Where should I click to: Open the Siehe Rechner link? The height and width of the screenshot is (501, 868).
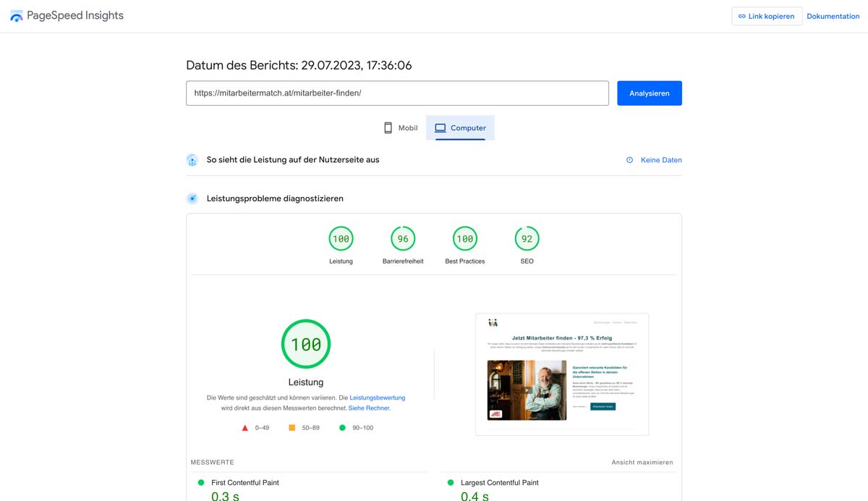369,408
